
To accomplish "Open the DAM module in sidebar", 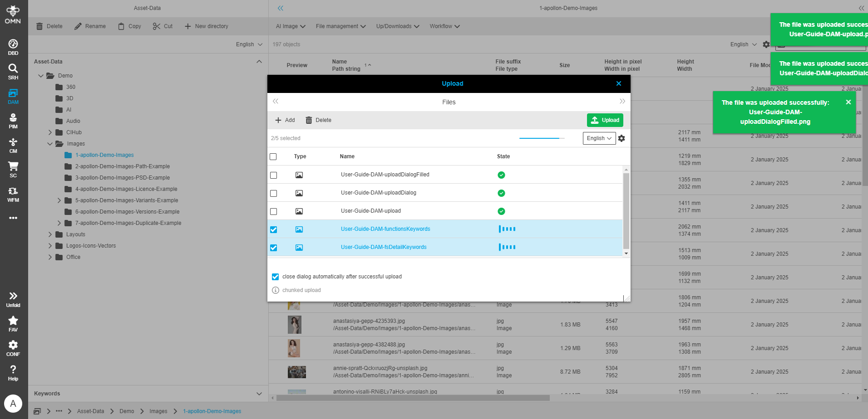I will click(x=13, y=96).
